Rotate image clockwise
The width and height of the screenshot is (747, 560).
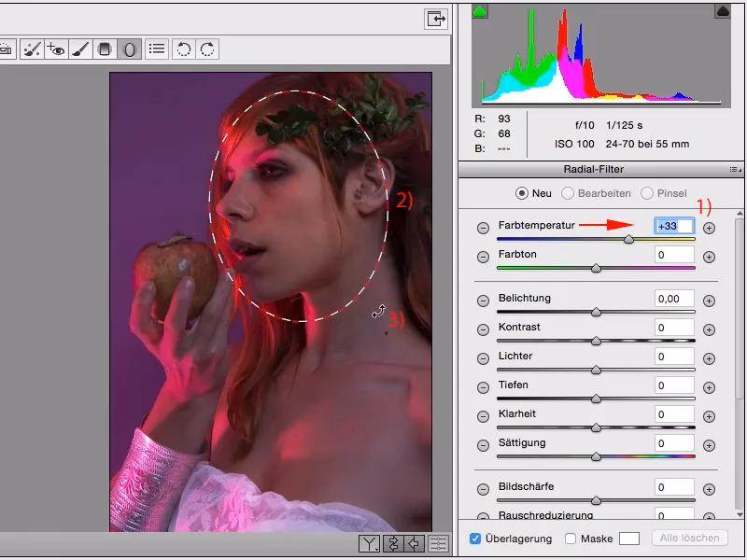207,49
